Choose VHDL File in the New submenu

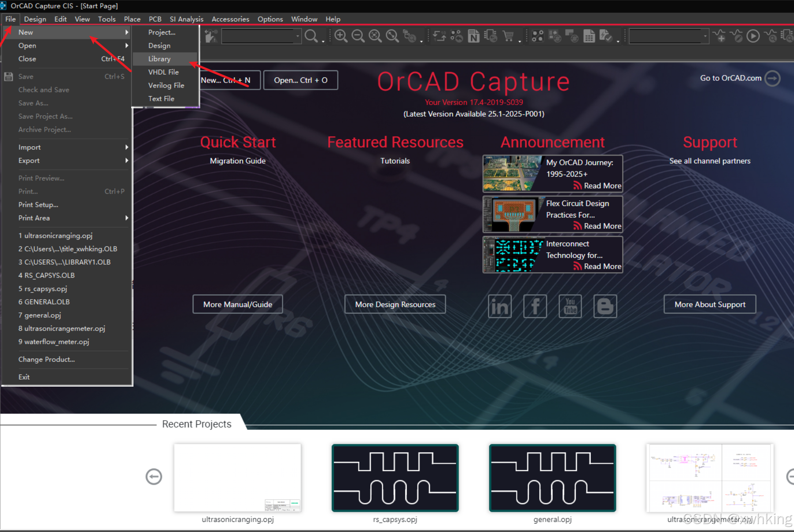tap(165, 72)
